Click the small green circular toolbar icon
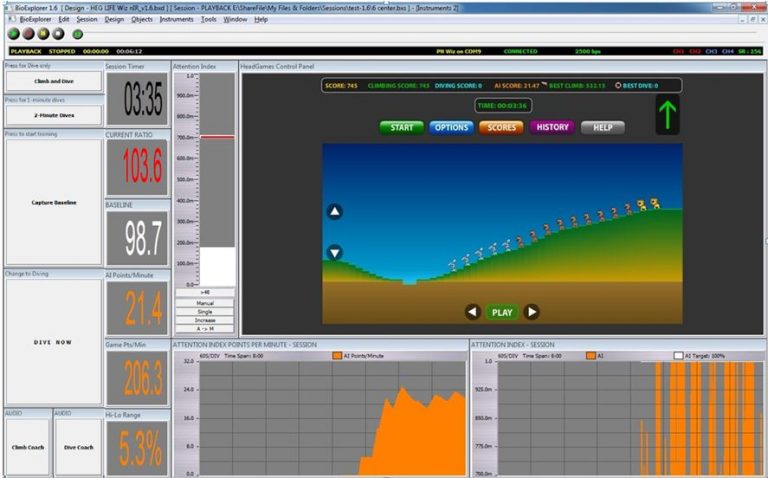 point(78,34)
